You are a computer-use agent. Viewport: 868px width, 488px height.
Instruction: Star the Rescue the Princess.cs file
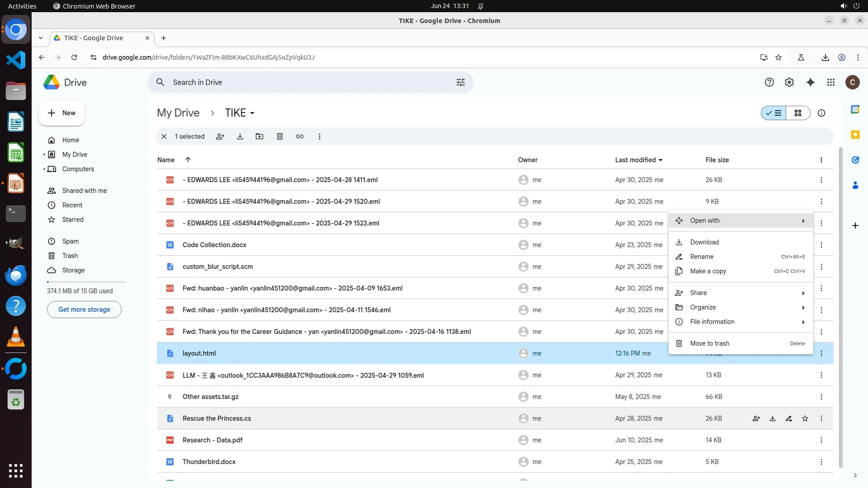coord(805,418)
